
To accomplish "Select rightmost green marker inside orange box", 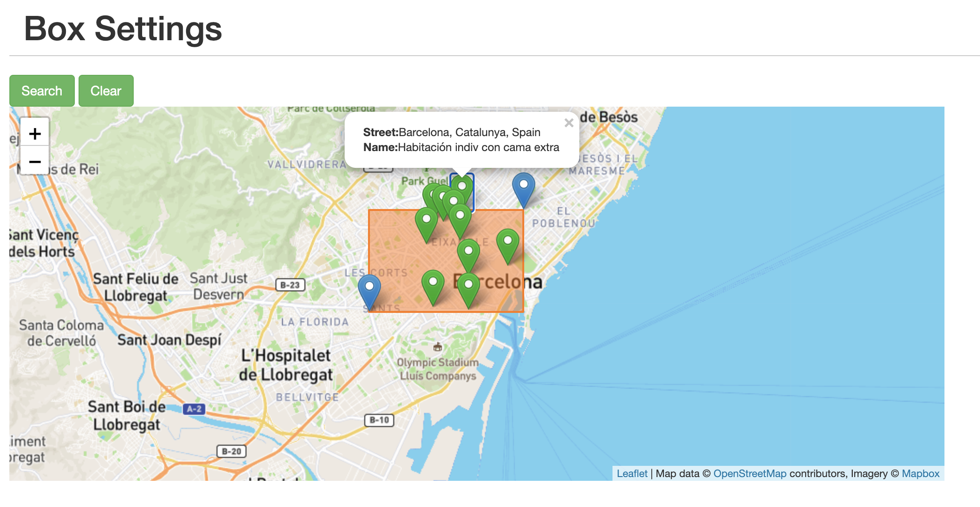I will 507,241.
